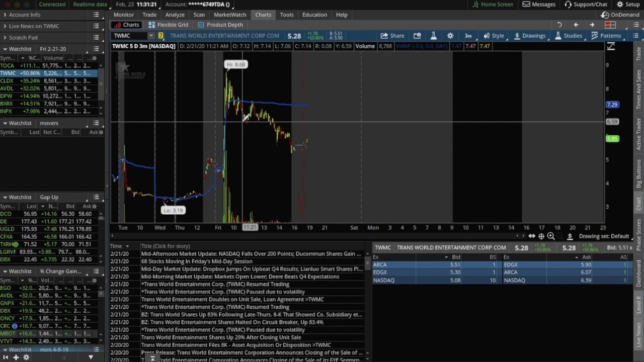Screen dimensions: 644x362
Task: Click the yellow symbol link number 2
Action: pos(160,36)
